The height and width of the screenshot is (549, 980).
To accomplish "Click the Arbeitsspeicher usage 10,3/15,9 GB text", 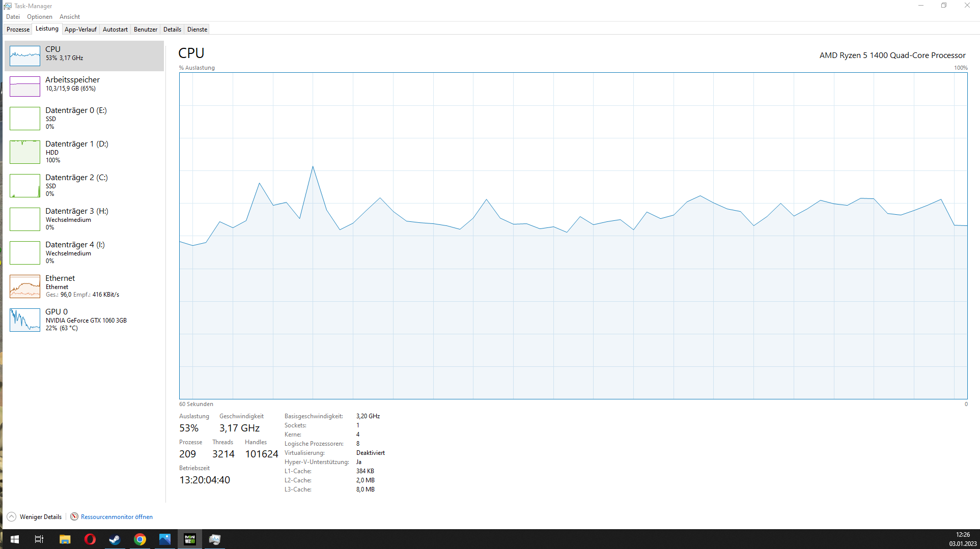I will [71, 89].
